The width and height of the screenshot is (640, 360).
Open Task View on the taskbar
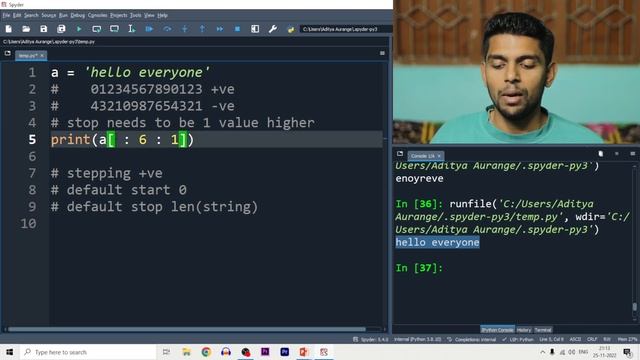(166, 352)
